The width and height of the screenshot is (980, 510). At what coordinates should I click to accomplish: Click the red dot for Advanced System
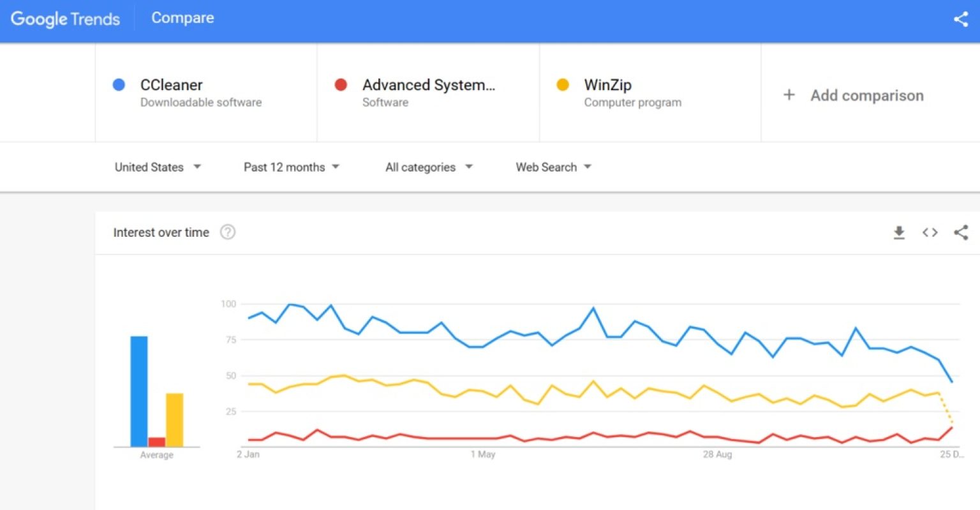click(x=340, y=84)
